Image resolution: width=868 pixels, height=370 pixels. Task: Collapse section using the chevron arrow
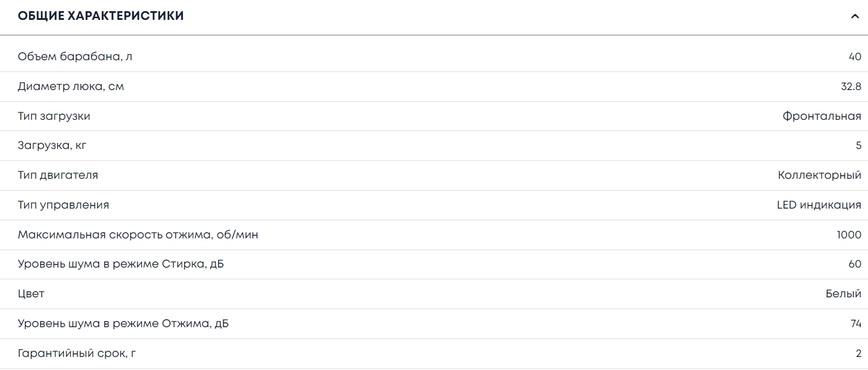point(856,17)
